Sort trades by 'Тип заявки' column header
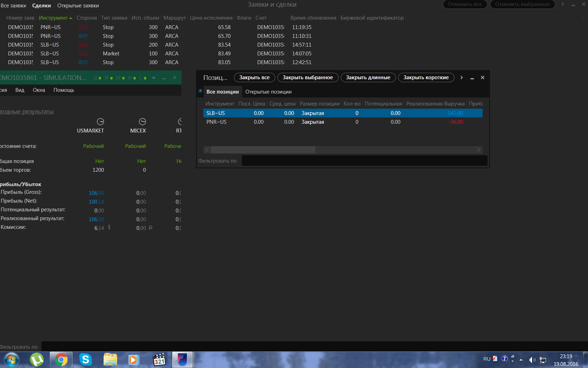This screenshot has height=368, width=588. (114, 18)
